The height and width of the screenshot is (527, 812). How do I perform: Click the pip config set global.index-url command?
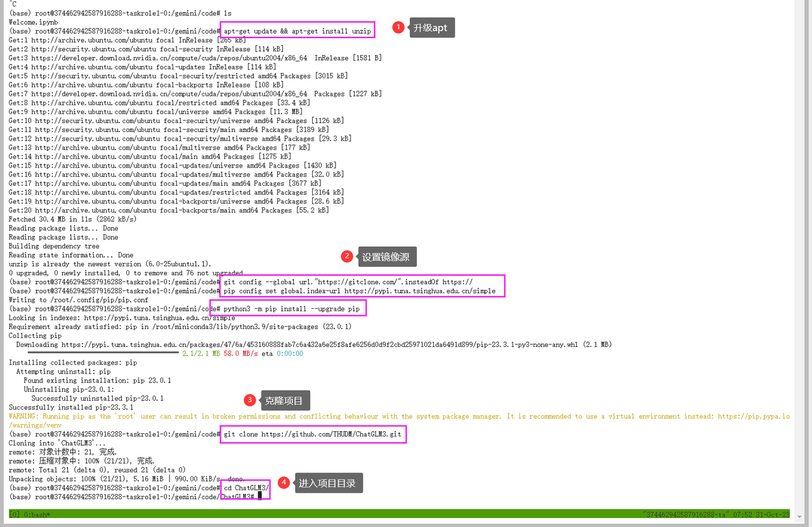point(360,290)
